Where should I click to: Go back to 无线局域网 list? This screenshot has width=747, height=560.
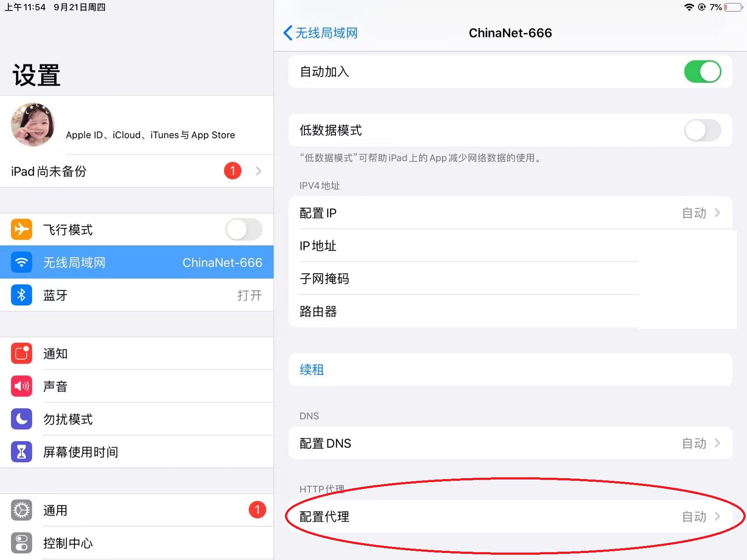[x=320, y=33]
